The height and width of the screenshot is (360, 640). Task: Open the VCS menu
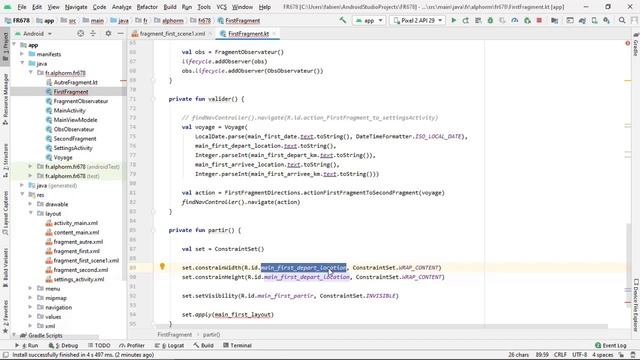pos(221,7)
